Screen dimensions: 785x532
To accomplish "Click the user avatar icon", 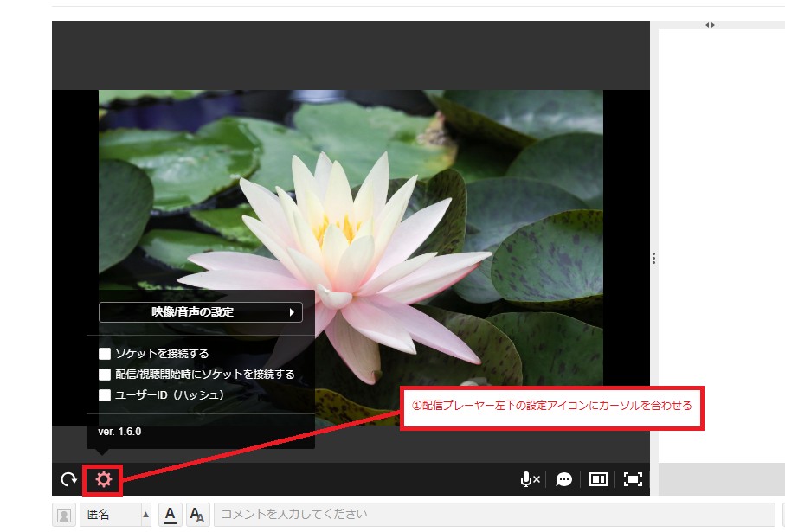I will tap(64, 515).
